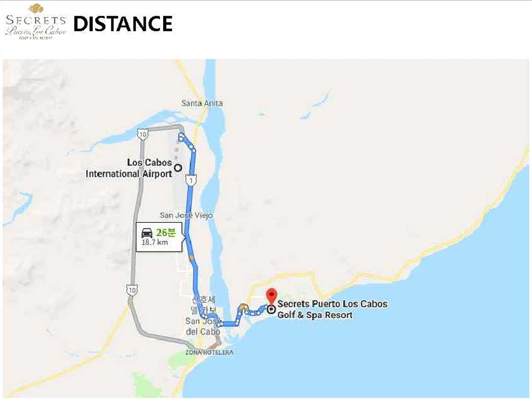Select the Los Cabos International Airport circle marker
Viewport: 532px width, 400px height.
pos(178,168)
